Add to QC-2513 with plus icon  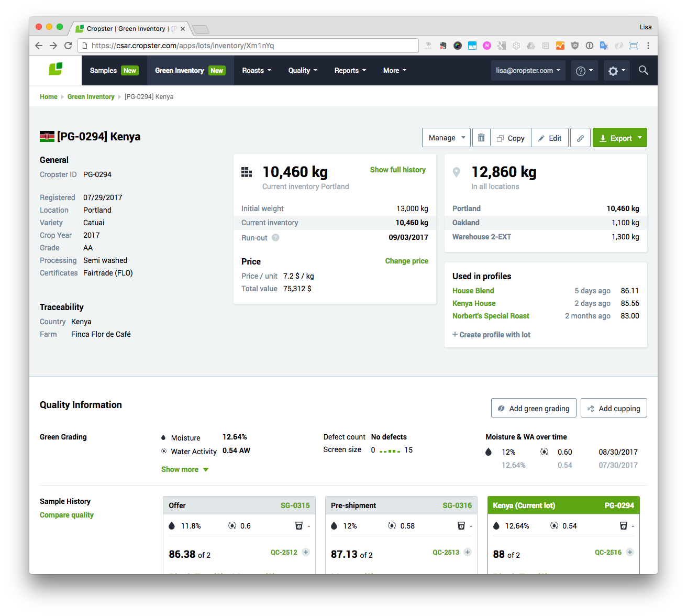[x=468, y=552]
